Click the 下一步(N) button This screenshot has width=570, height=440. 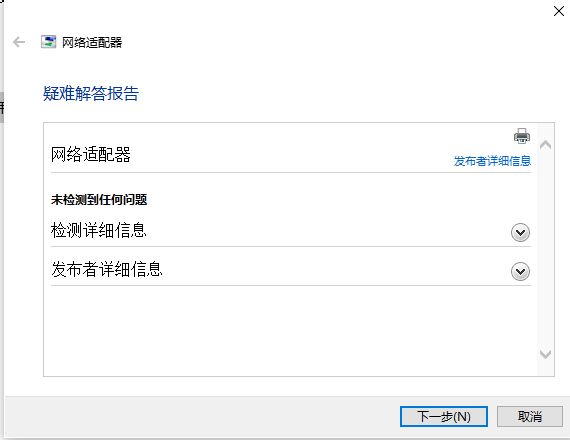click(x=444, y=416)
